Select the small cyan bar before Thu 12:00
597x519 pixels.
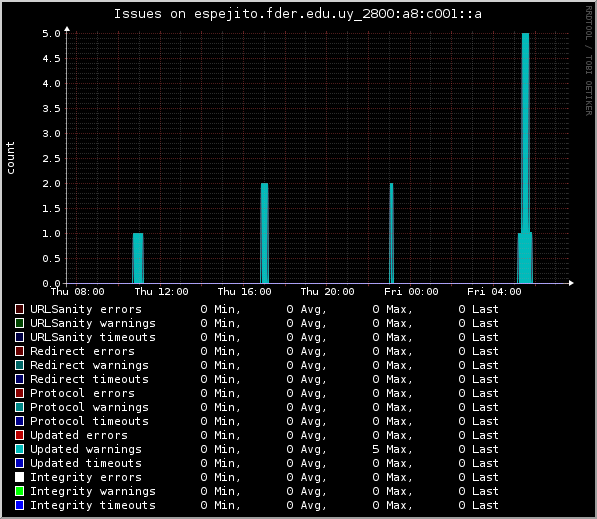pyautogui.click(x=138, y=258)
